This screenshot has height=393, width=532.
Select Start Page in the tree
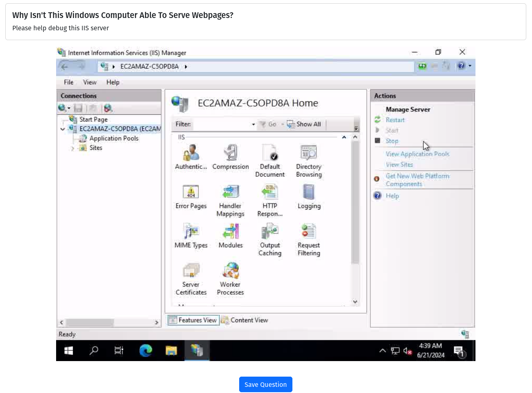pos(93,120)
